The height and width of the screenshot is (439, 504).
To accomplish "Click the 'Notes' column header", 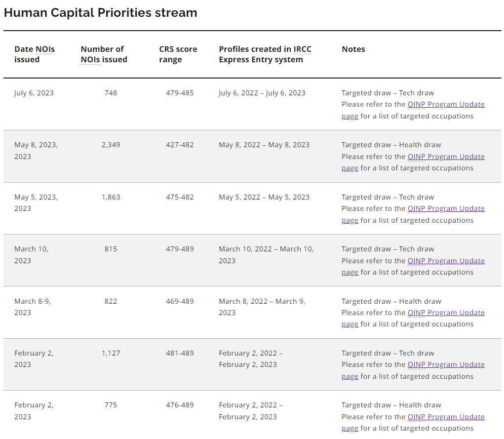I will (353, 49).
